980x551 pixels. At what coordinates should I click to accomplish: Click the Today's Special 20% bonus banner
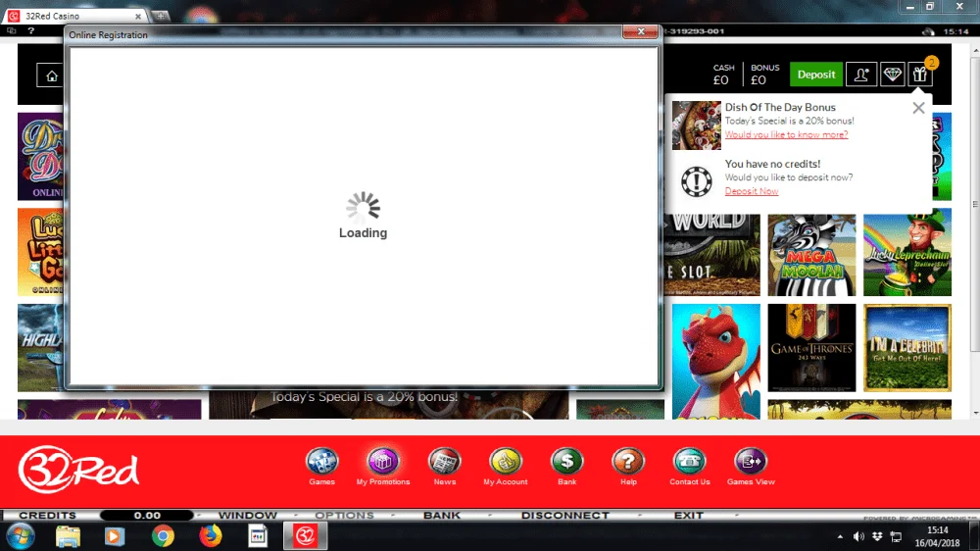click(389, 405)
